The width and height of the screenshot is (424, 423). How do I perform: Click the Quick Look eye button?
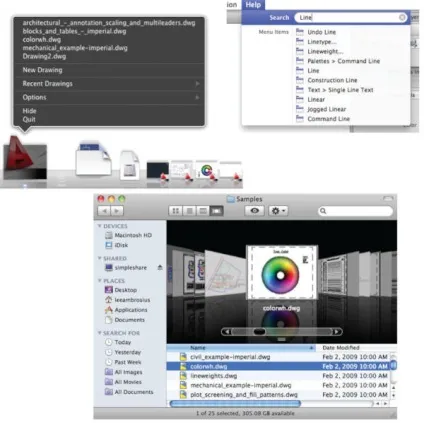[x=254, y=211]
